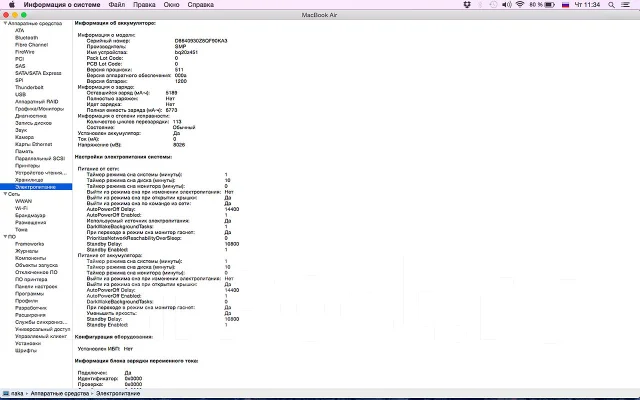Select Звук in the sidebar
Image resolution: width=640 pixels, height=400 pixels.
click(x=21, y=130)
